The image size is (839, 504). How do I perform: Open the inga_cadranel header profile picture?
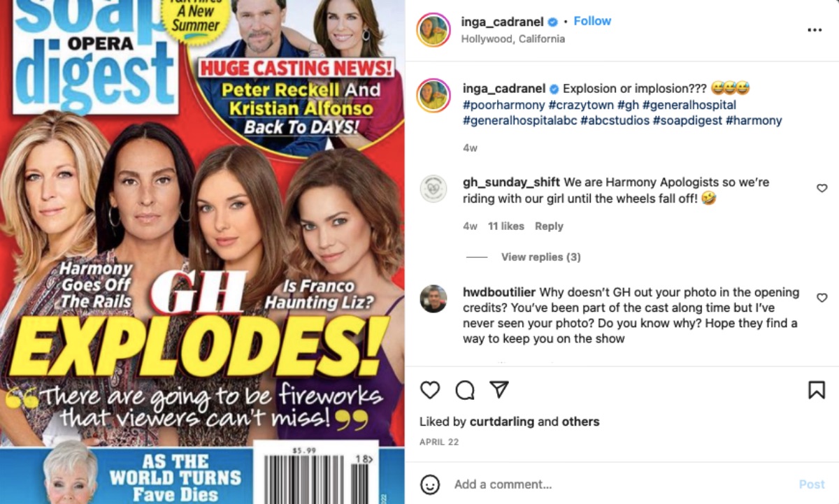pos(433,30)
